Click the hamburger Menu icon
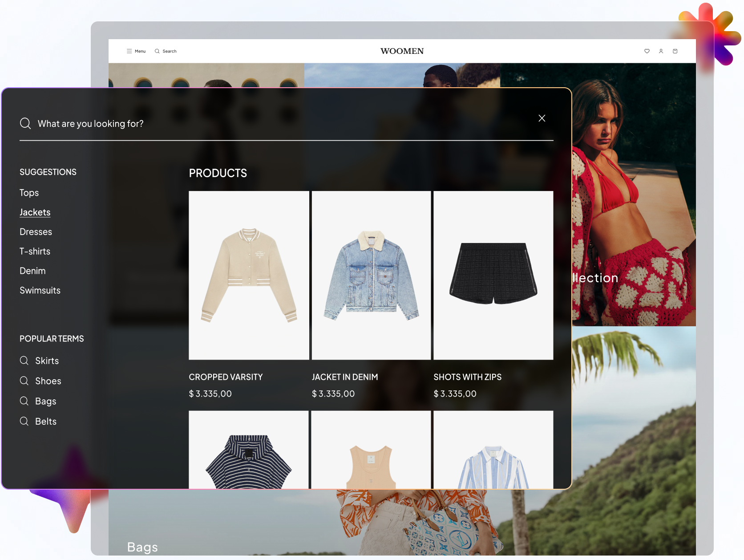The image size is (744, 560). point(129,51)
